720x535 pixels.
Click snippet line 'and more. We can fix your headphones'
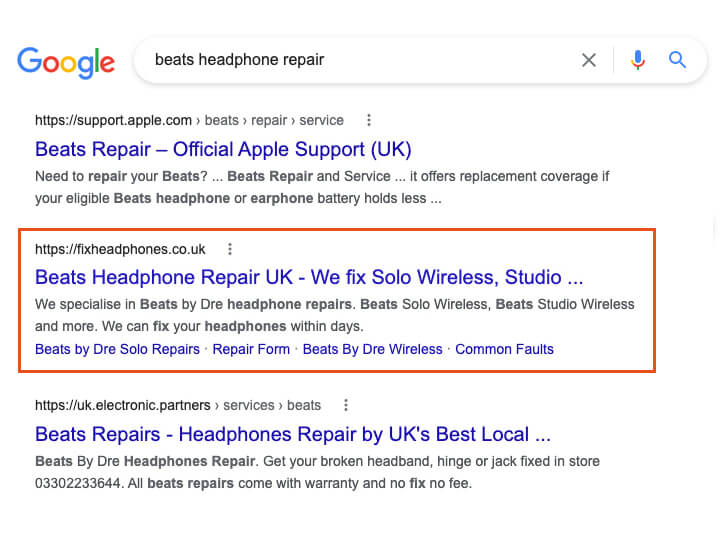[161, 327]
